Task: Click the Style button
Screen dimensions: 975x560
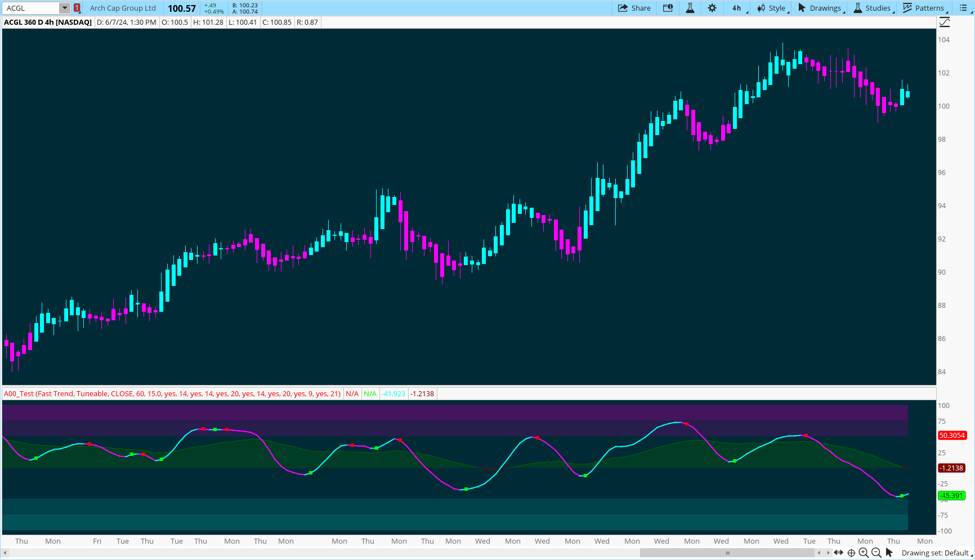Action: [772, 8]
